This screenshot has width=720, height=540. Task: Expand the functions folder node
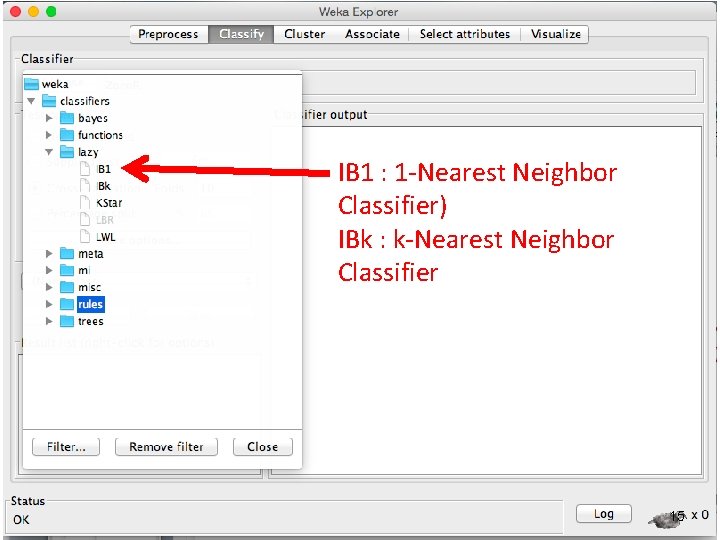49,135
